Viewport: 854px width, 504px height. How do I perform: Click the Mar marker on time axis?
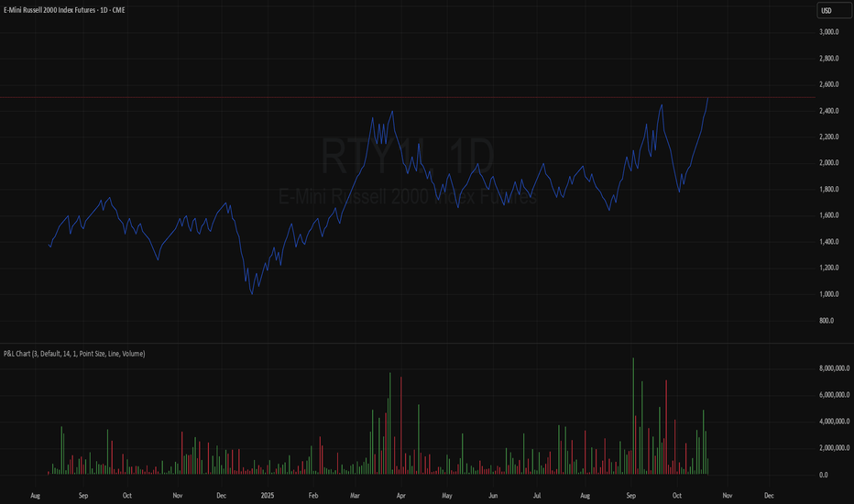[354, 494]
